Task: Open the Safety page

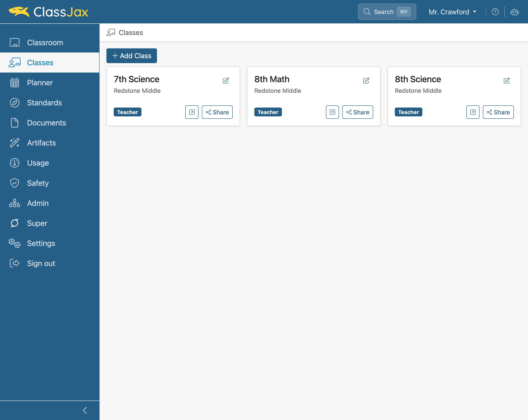Action: [x=50, y=183]
